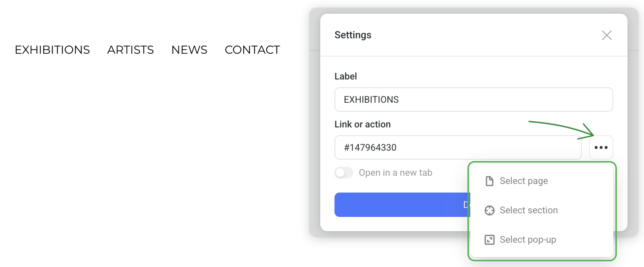The image size is (644, 267).
Task: Click the crosshair icon beside Select section
Action: click(x=489, y=210)
